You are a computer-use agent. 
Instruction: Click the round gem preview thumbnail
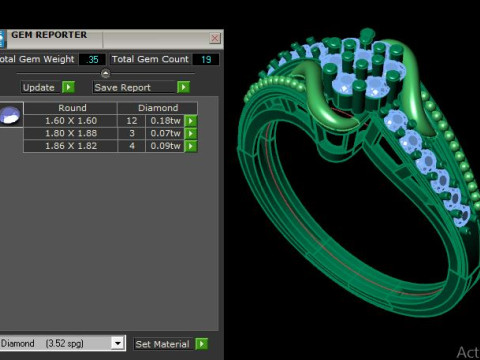point(11,115)
